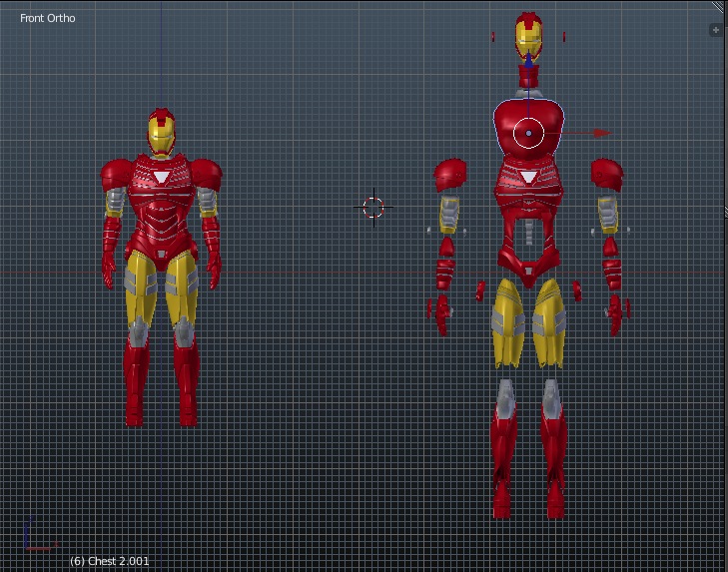Click the red X-axis manipulator arrow
728x572 pixels.
[x=602, y=133]
